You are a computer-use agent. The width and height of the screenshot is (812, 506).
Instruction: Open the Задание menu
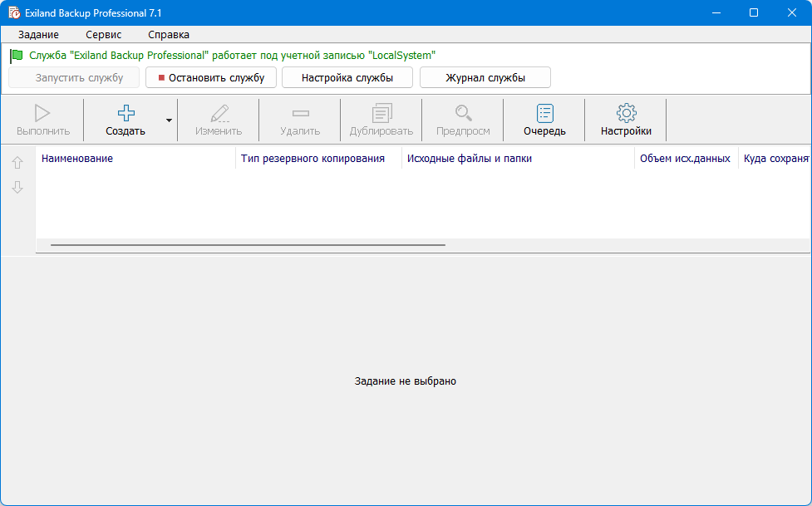pyautogui.click(x=38, y=35)
